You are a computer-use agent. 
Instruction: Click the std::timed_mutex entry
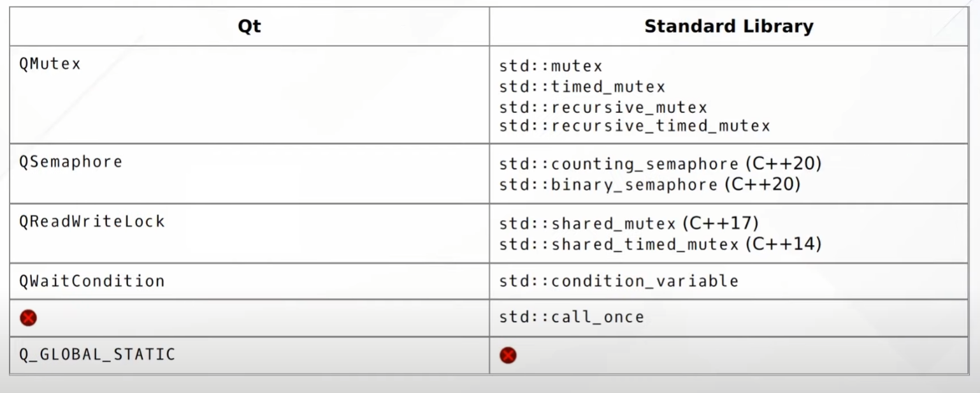582,87
